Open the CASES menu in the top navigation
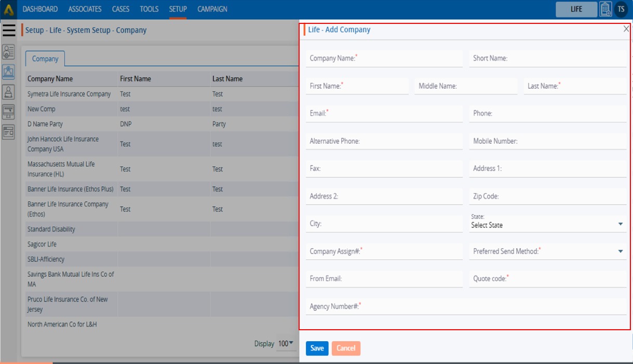 (x=120, y=9)
